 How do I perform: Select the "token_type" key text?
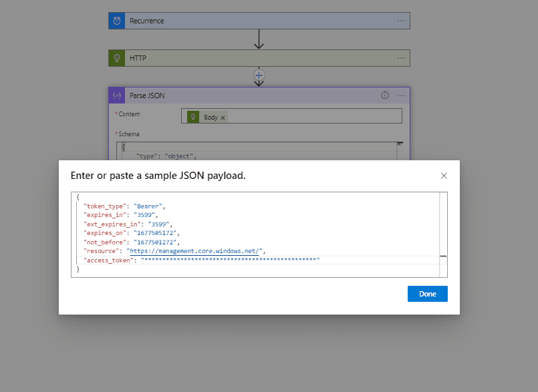[105, 206]
